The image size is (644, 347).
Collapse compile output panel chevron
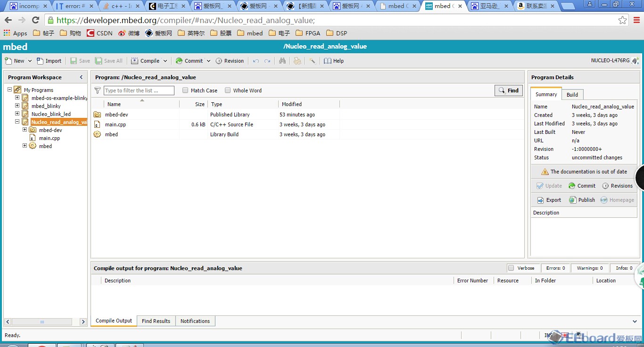point(635,321)
